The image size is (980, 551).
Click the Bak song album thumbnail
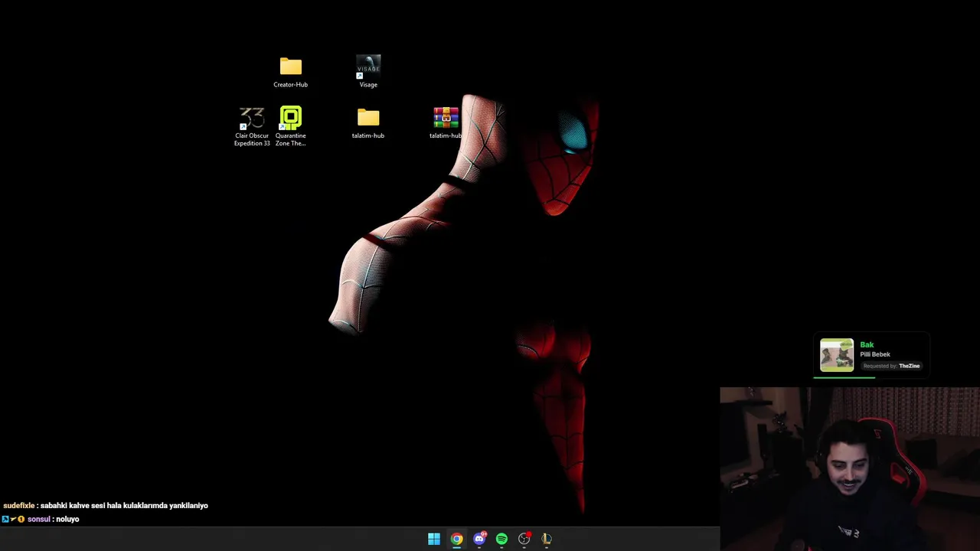(837, 355)
